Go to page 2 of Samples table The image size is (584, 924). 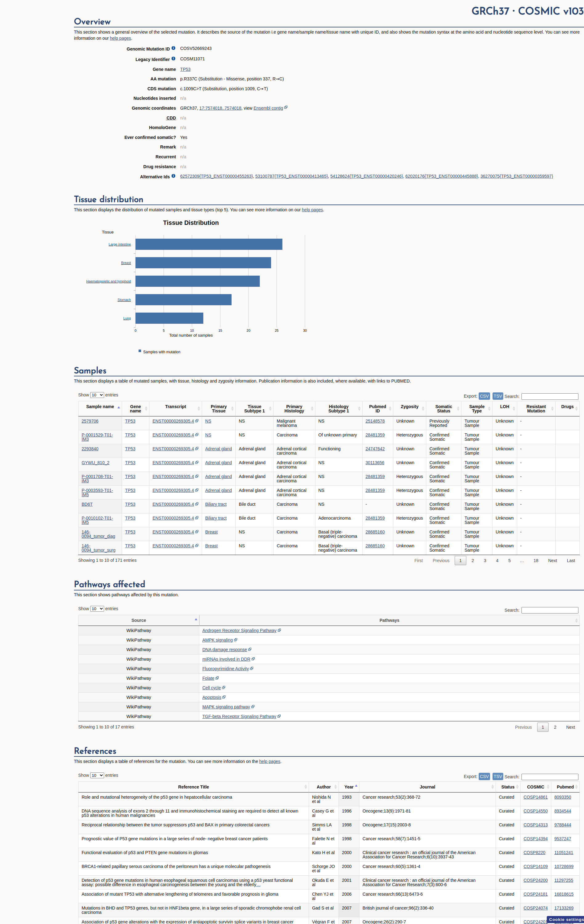[x=473, y=561]
